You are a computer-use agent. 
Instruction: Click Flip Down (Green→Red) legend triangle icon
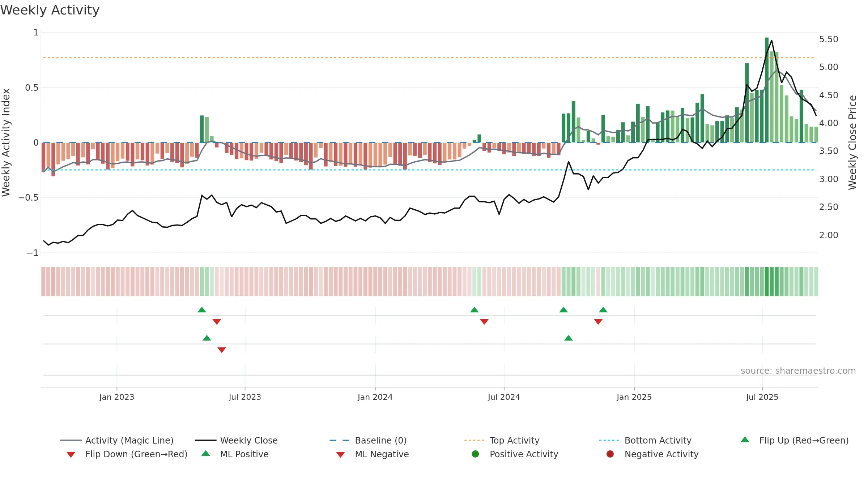click(x=71, y=455)
